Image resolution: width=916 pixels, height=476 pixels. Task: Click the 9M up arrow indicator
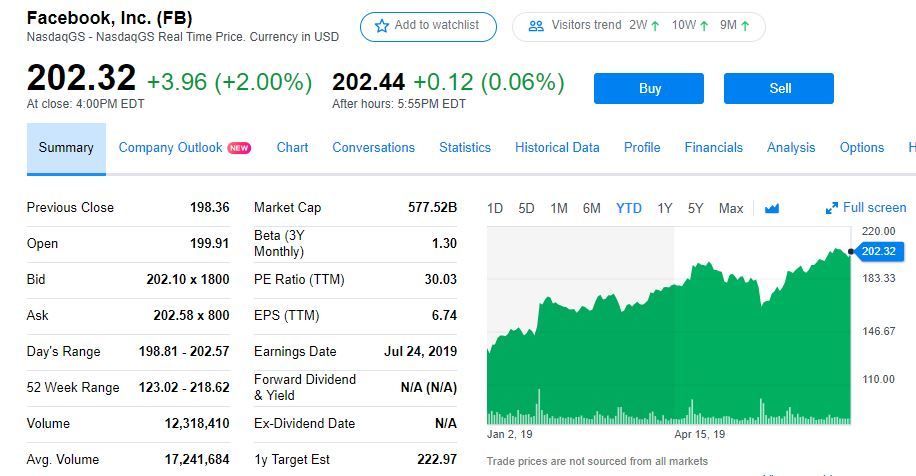click(745, 26)
